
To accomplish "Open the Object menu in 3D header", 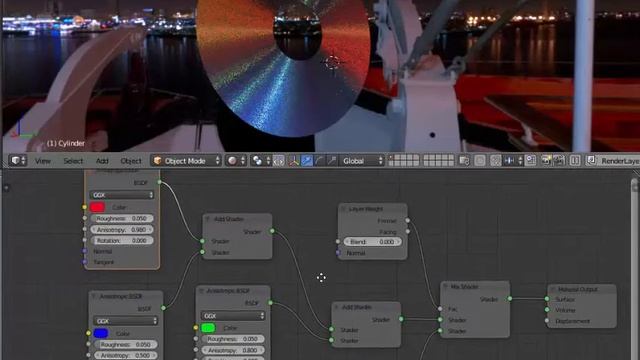I will coord(131,161).
